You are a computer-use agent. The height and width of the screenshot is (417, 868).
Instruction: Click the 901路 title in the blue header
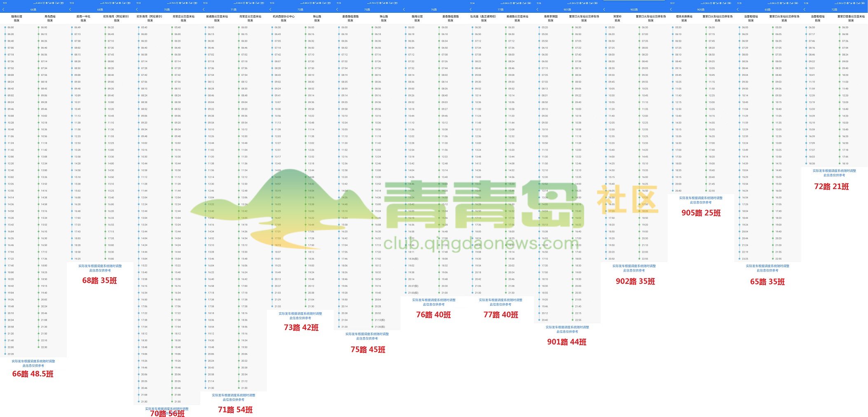tap(567, 9)
